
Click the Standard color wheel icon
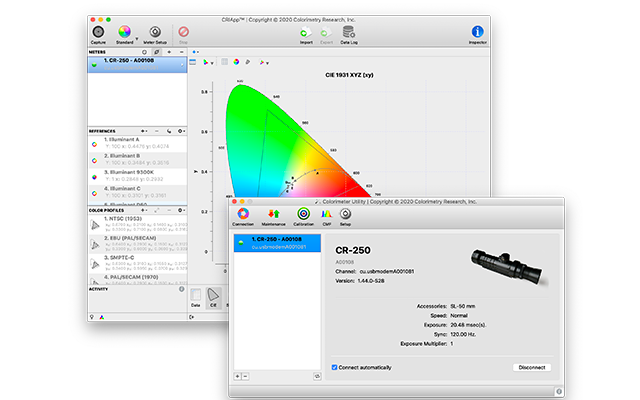[x=124, y=31]
